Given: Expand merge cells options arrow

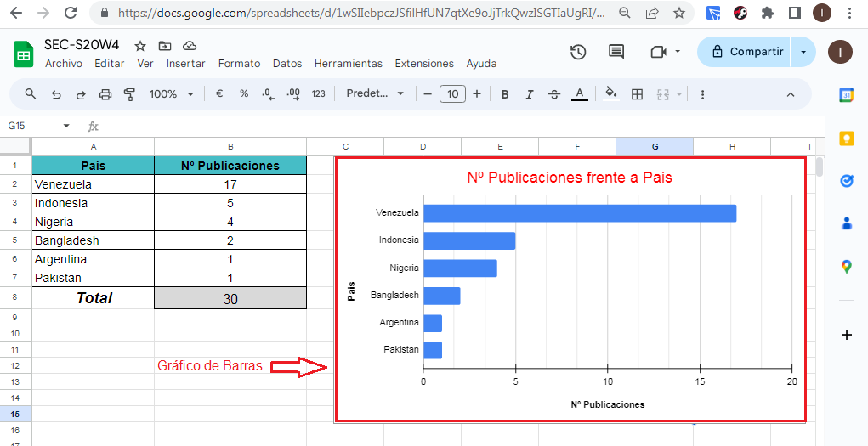Looking at the screenshot, I should (x=679, y=94).
